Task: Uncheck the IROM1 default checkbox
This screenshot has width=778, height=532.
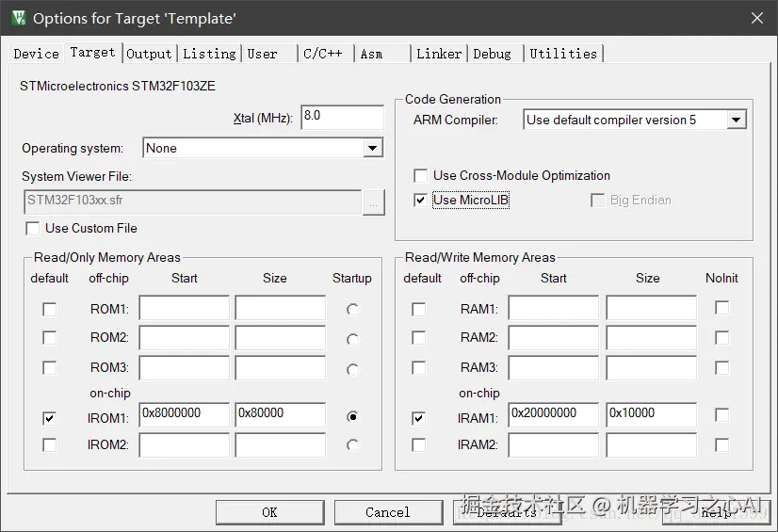Action: coord(49,418)
